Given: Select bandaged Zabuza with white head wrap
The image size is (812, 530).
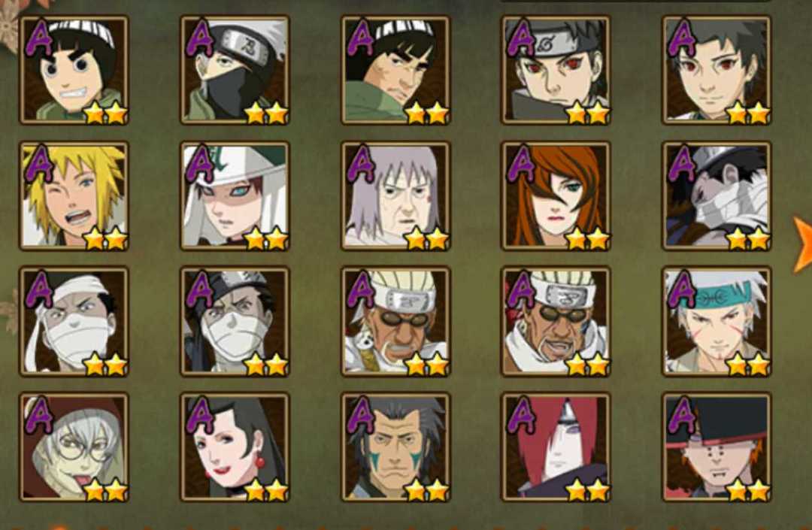Looking at the screenshot, I should tap(74, 321).
